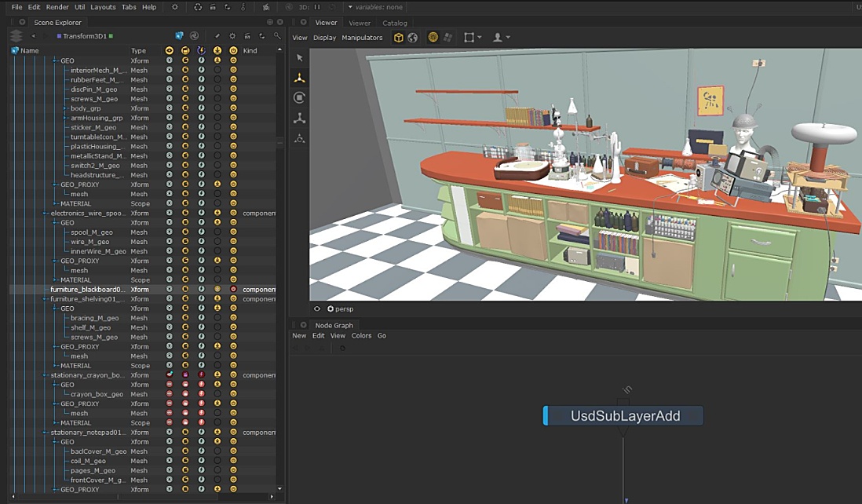Collapse the stationary_notepad01 tree node
The image size is (862, 504).
click(45, 433)
